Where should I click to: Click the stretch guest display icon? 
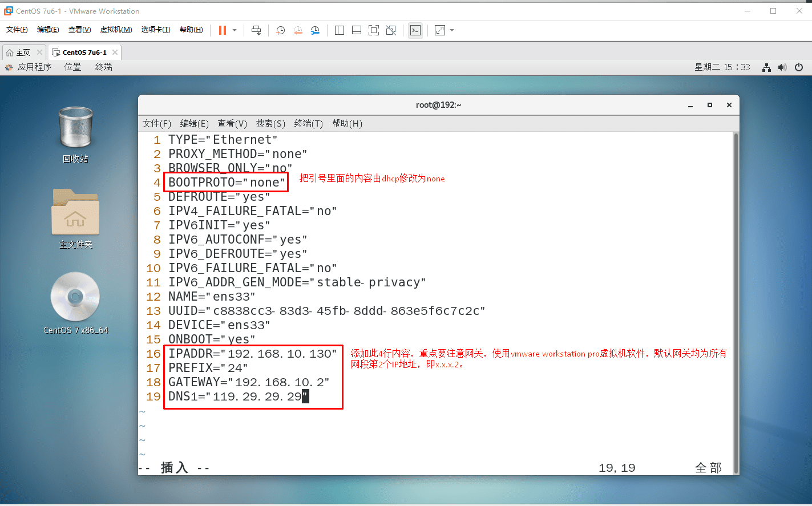tap(440, 30)
